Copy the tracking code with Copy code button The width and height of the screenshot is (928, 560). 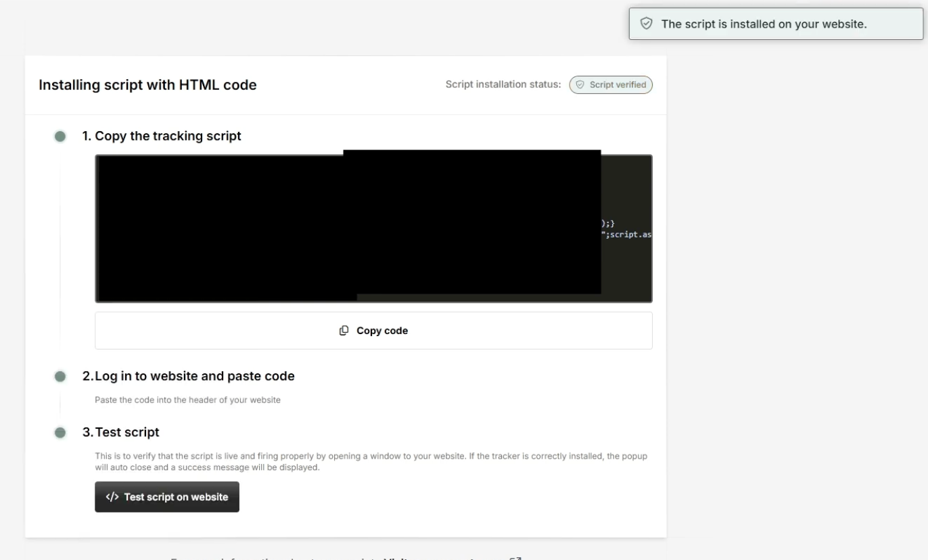pyautogui.click(x=373, y=331)
